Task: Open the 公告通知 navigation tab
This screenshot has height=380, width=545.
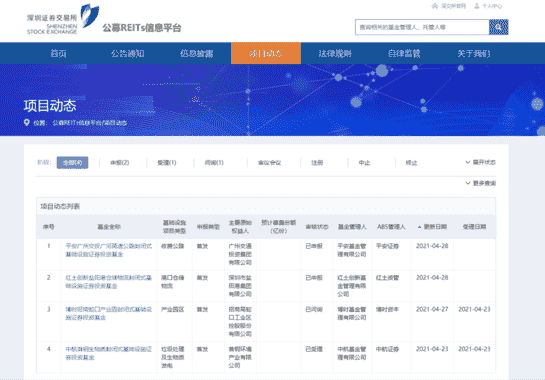Action: pyautogui.click(x=127, y=54)
